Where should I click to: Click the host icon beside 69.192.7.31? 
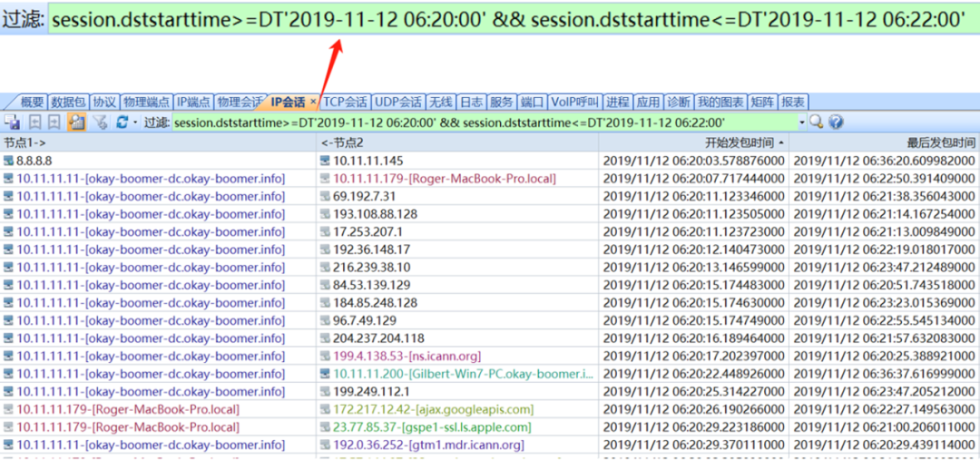coord(325,196)
